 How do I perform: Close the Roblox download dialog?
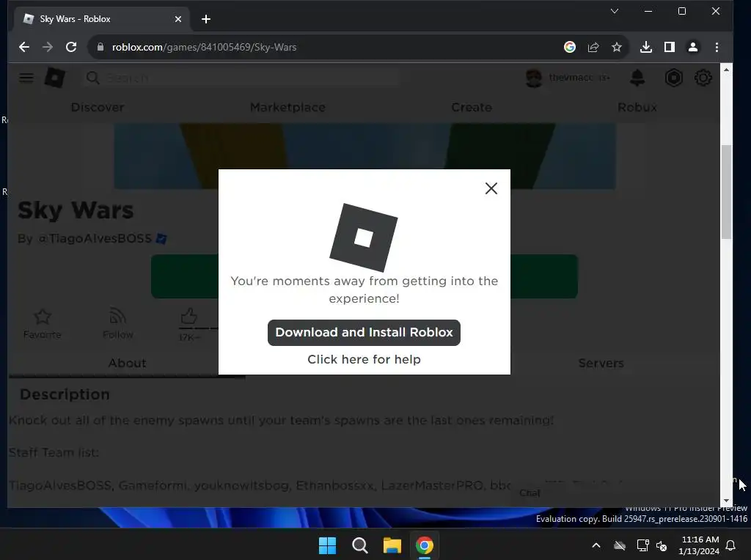pos(491,188)
